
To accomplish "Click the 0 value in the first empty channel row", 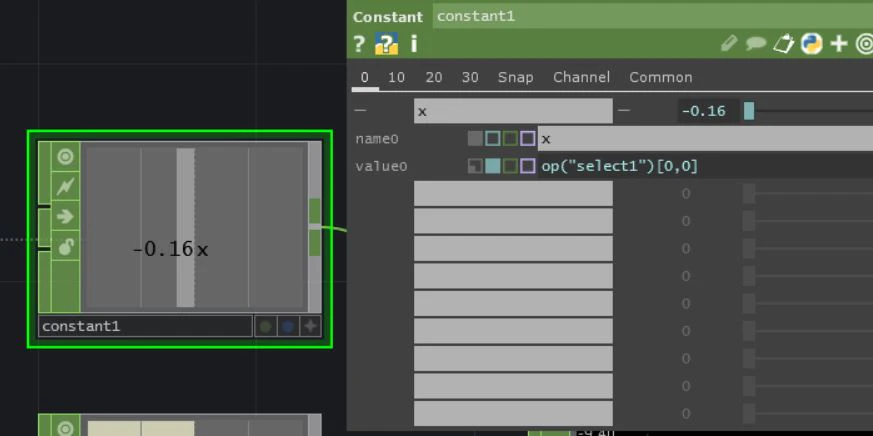I will (x=686, y=194).
